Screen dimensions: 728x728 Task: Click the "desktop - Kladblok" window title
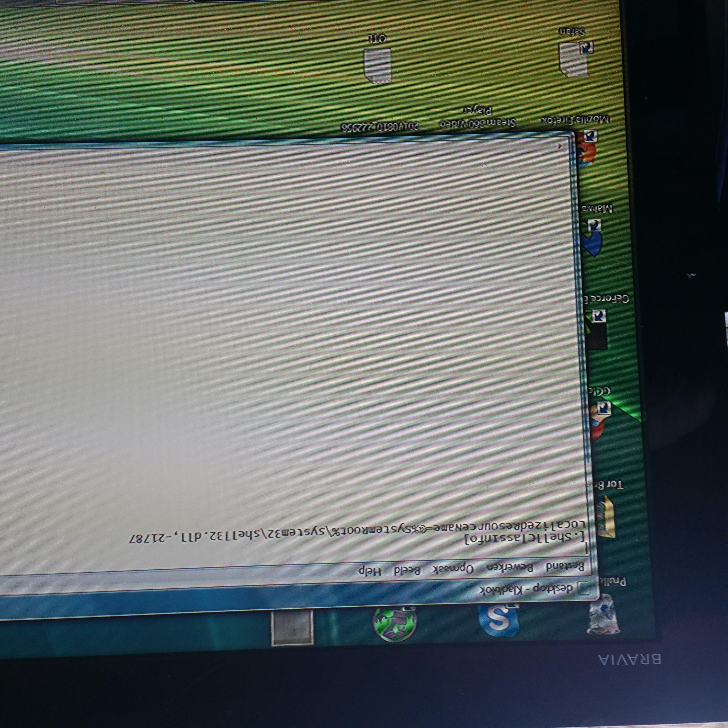point(526,589)
